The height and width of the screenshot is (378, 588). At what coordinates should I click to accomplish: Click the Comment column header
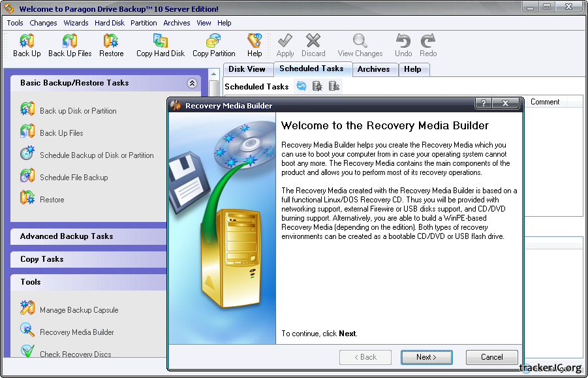coord(545,102)
